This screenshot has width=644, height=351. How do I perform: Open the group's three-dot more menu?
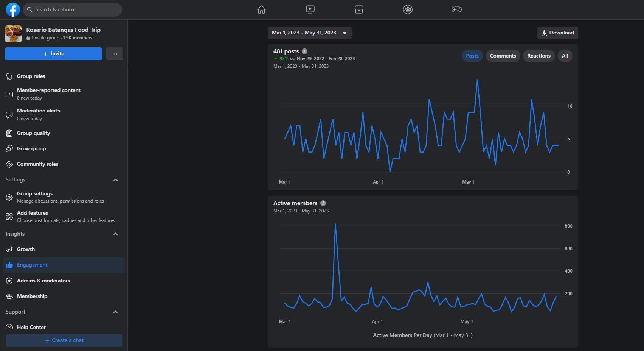tap(115, 54)
